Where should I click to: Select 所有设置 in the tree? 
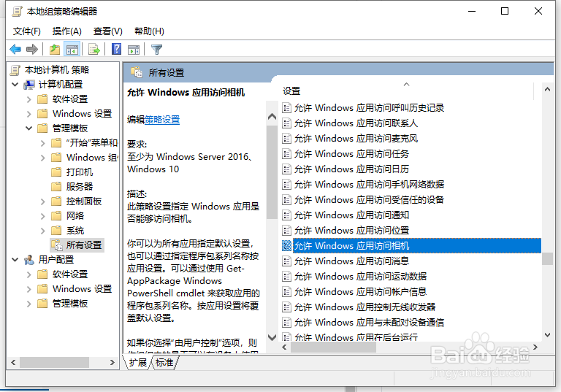coord(84,245)
